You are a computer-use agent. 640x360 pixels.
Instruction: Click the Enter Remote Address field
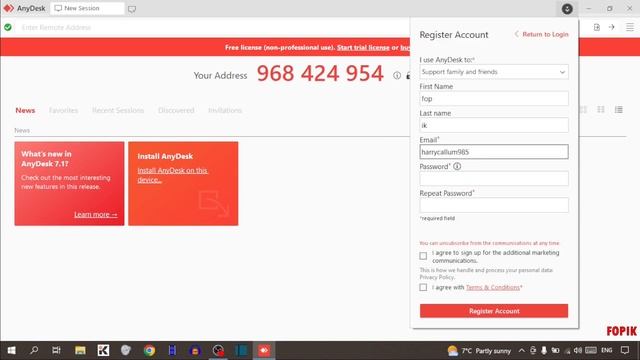point(212,27)
